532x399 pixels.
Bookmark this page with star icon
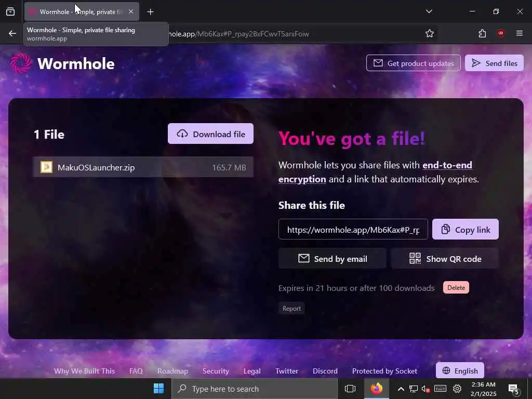[430, 33]
